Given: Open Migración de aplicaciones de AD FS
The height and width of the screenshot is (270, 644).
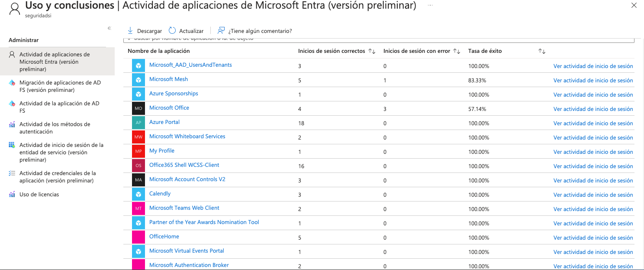Looking at the screenshot, I should click(60, 86).
